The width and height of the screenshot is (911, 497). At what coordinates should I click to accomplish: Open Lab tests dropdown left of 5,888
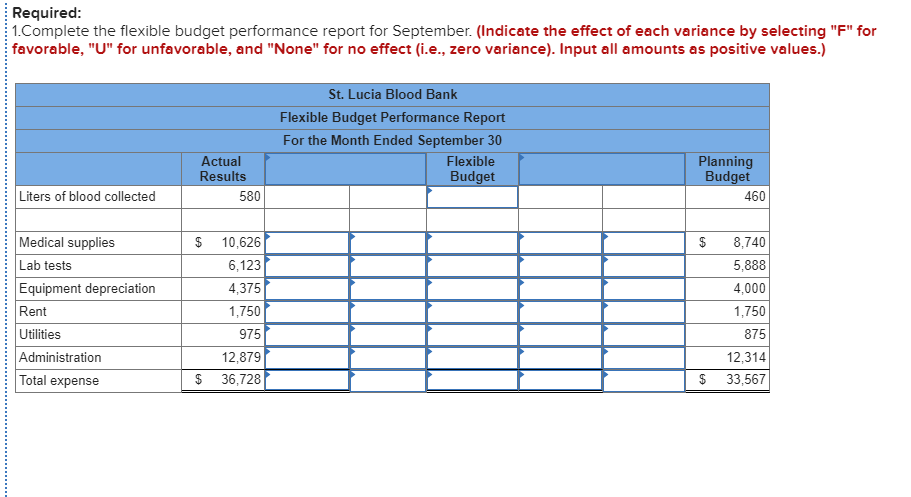point(644,266)
